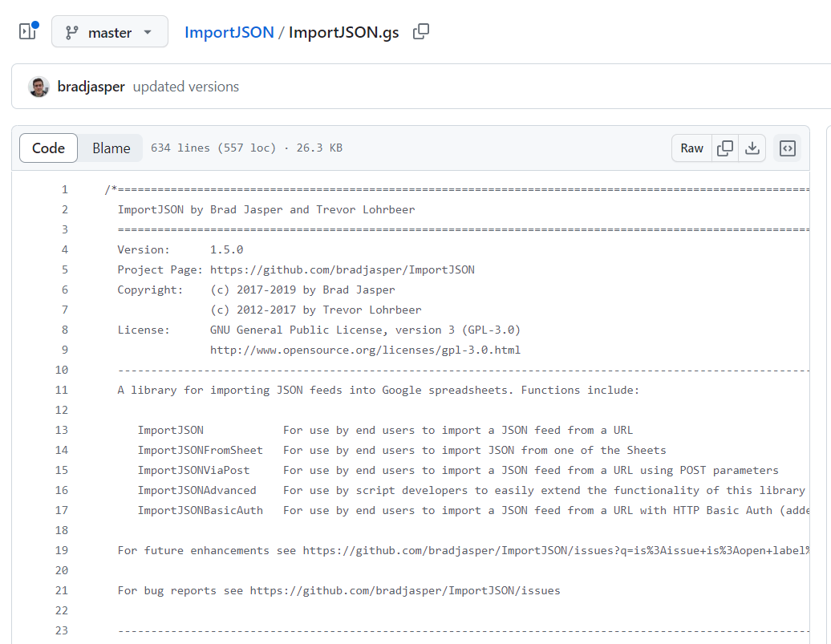Click line number 13 in the gutter
Screen dimensions: 831x644
62,430
